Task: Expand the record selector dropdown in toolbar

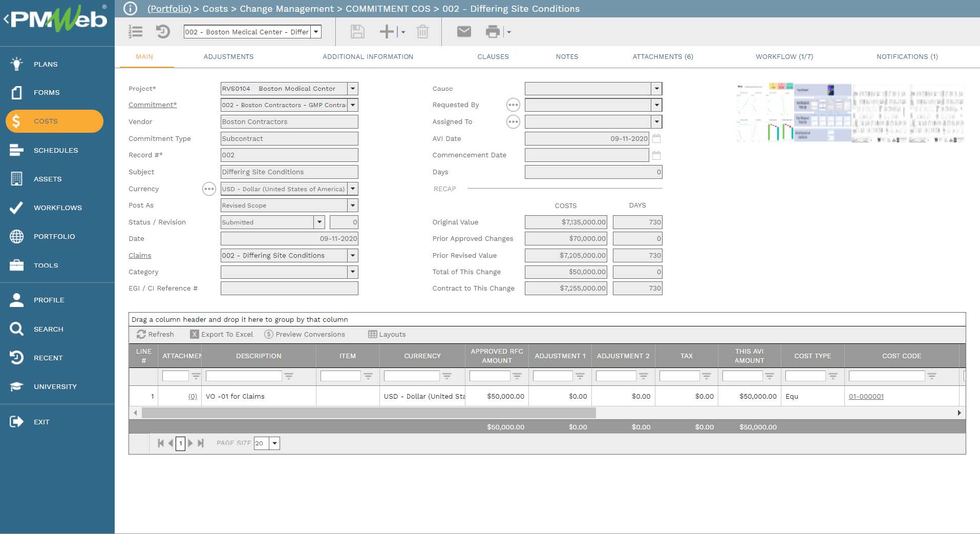Action: click(316, 32)
